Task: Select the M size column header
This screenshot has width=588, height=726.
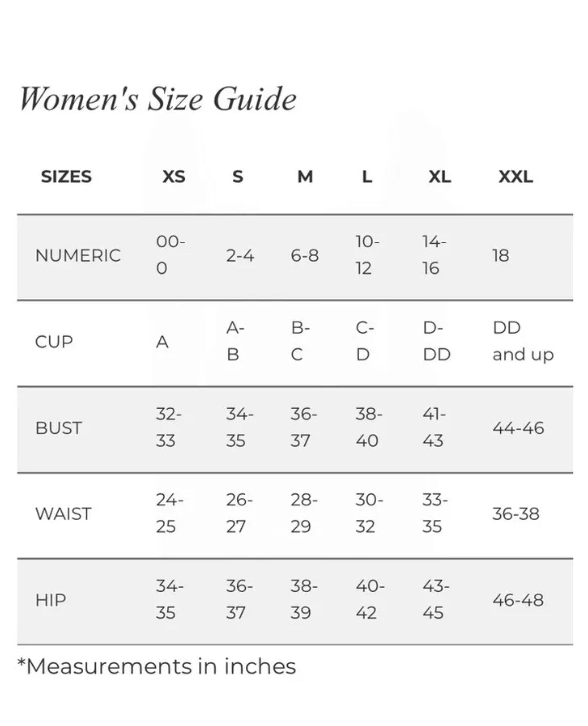Action: [305, 176]
